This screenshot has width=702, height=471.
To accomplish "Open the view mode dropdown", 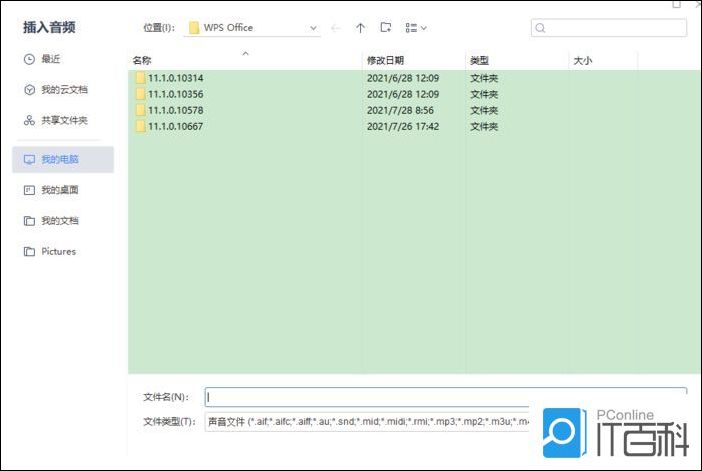I will click(415, 28).
